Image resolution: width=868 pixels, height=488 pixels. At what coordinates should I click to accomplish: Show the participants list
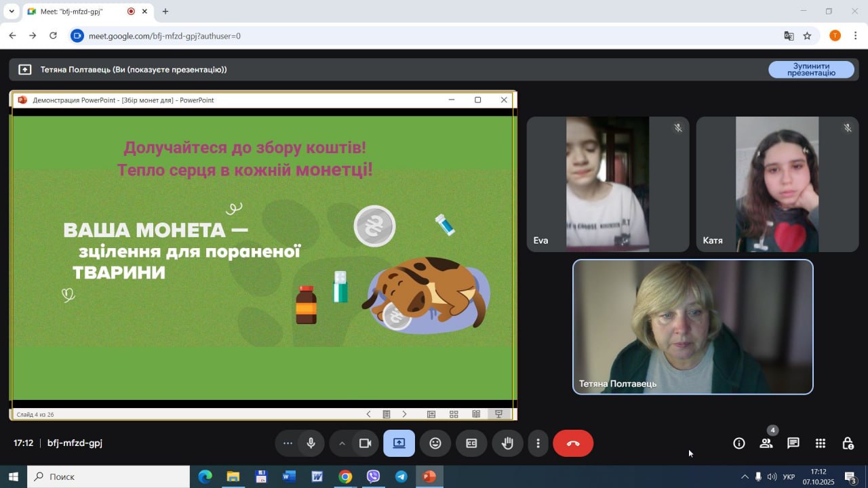click(766, 443)
